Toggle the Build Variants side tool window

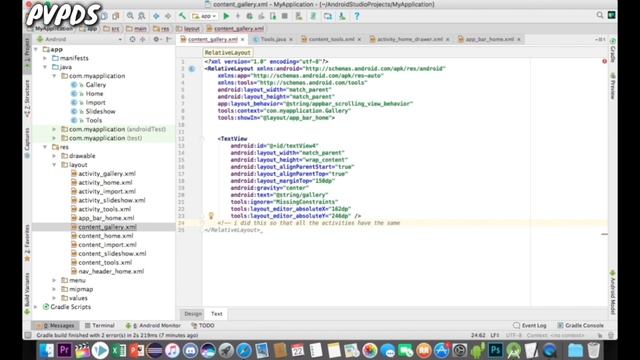coord(27,293)
